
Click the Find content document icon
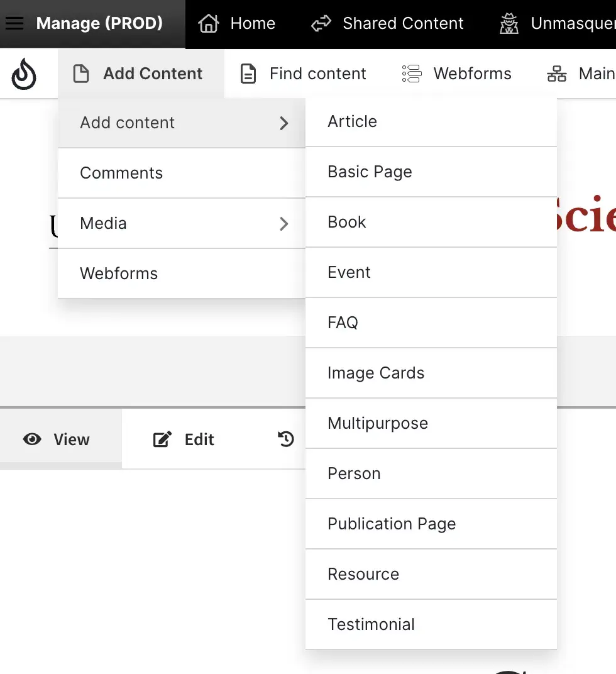click(x=249, y=74)
